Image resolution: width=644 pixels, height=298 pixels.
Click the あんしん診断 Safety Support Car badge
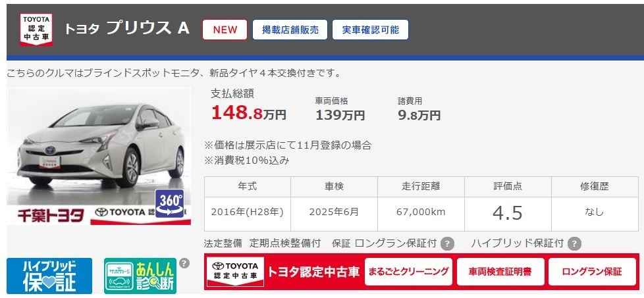click(x=140, y=276)
